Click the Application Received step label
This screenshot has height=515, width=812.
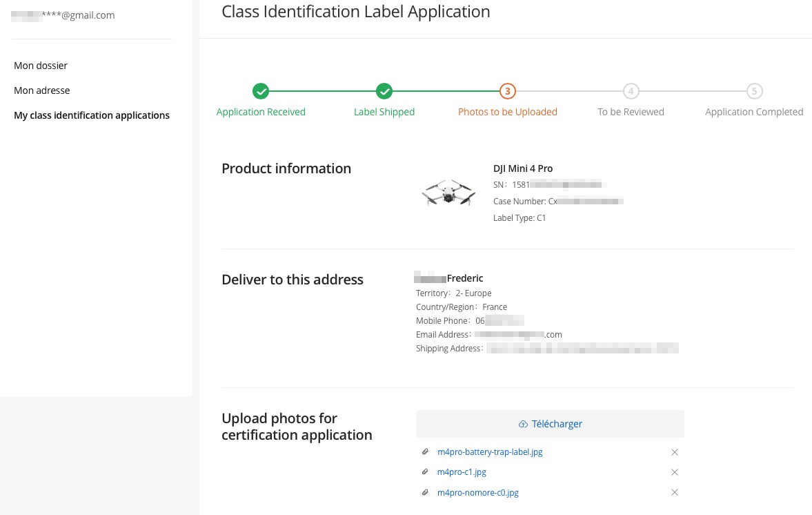coord(261,112)
